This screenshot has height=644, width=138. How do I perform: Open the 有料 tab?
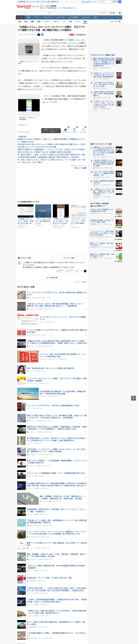click(95, 17)
